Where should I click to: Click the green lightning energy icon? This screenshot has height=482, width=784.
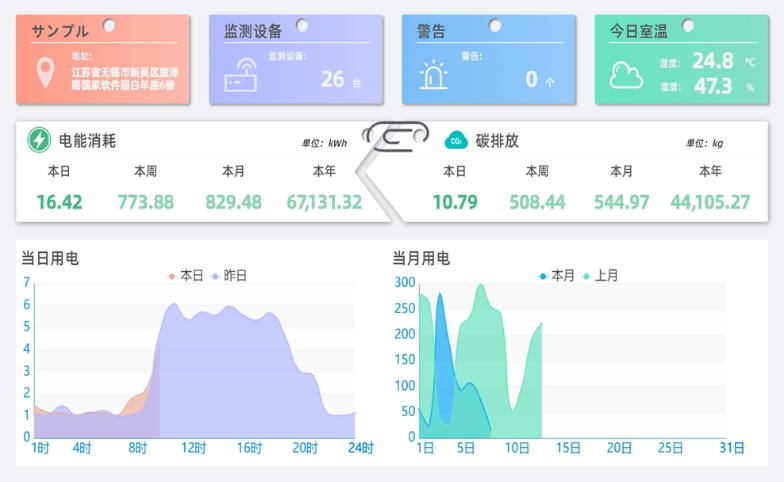click(x=39, y=140)
